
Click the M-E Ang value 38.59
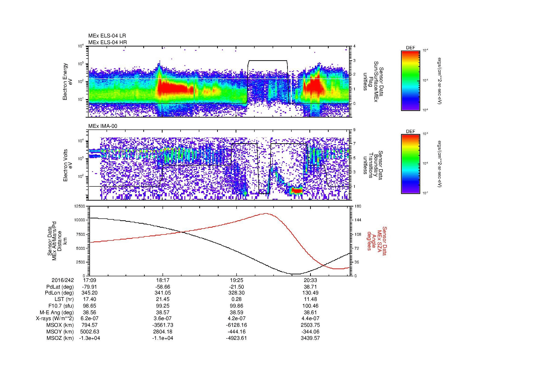tap(237, 313)
